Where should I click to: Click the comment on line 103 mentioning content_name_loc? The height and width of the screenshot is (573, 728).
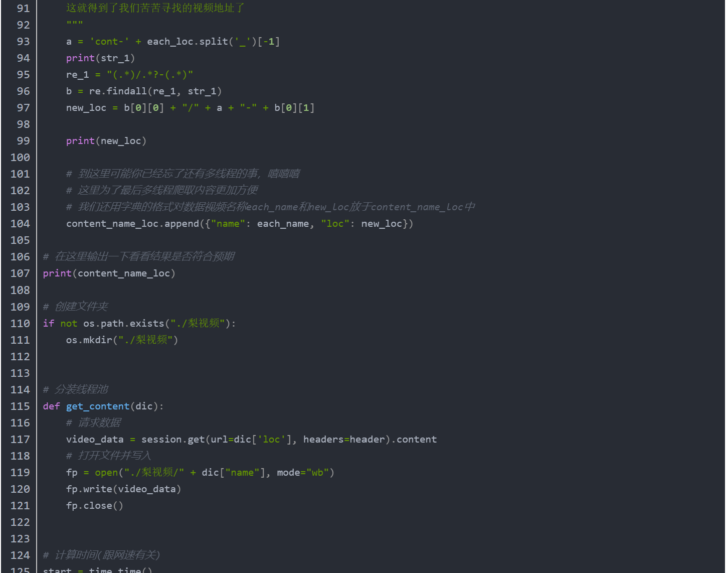click(x=271, y=207)
